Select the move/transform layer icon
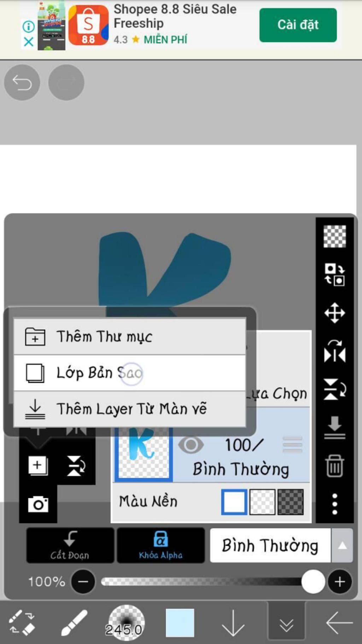 pyautogui.click(x=334, y=313)
